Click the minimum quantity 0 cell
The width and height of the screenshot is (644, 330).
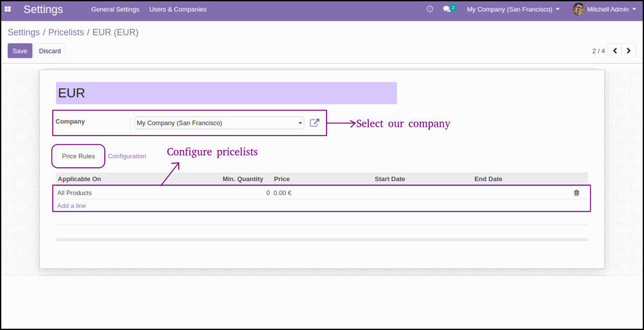tap(268, 193)
